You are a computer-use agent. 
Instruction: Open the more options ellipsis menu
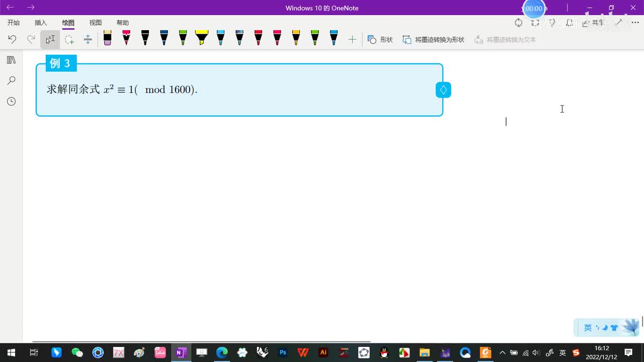coord(635,23)
